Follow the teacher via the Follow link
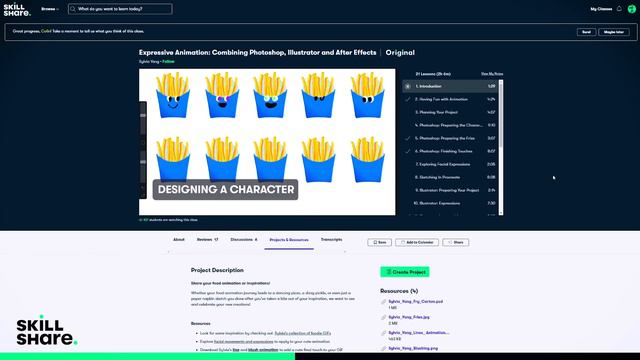 pyautogui.click(x=168, y=62)
